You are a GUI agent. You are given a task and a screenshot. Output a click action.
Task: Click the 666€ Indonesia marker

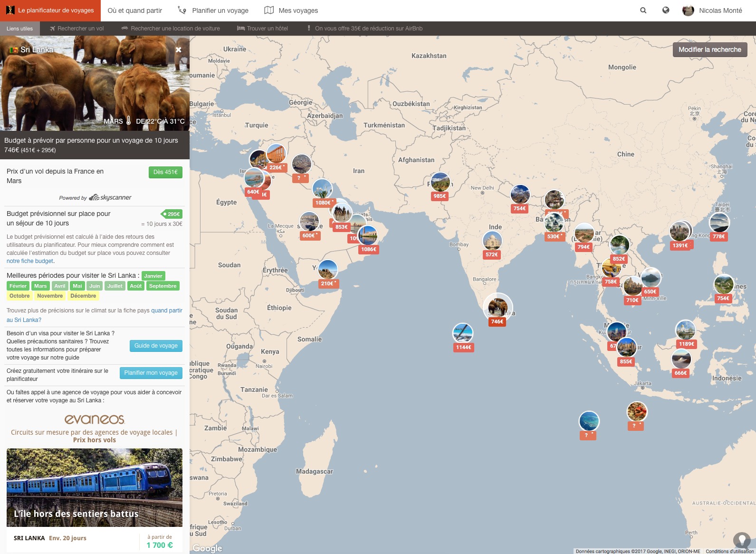pyautogui.click(x=681, y=363)
